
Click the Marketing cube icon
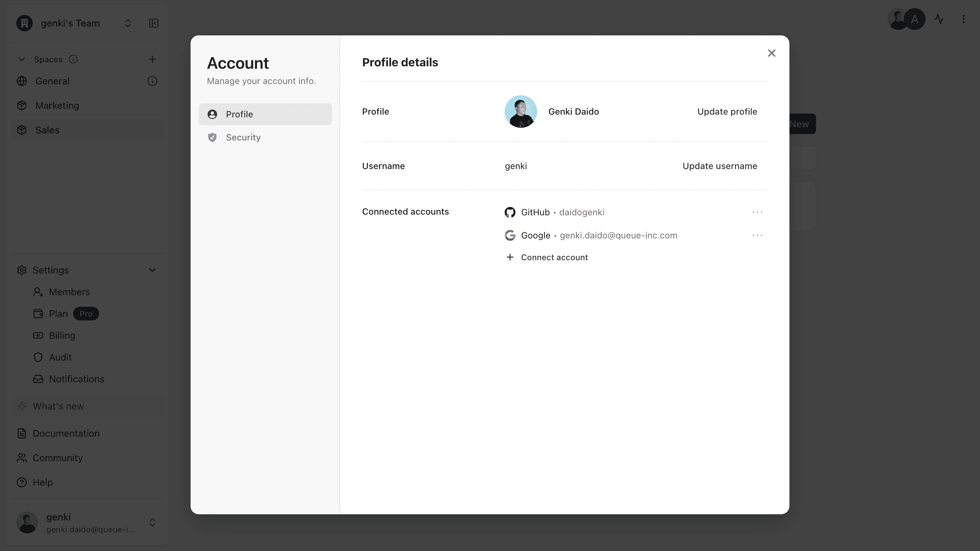coord(22,105)
